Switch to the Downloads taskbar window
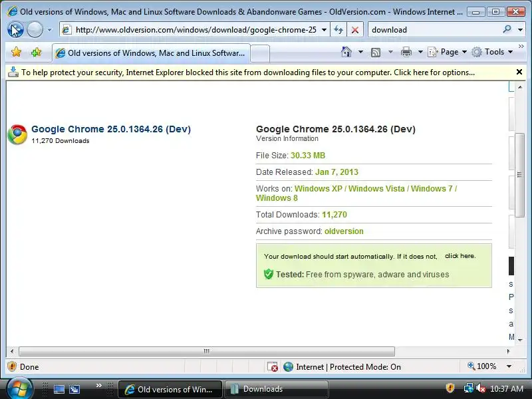Screen dimensions: 532x399 [x=276, y=389]
